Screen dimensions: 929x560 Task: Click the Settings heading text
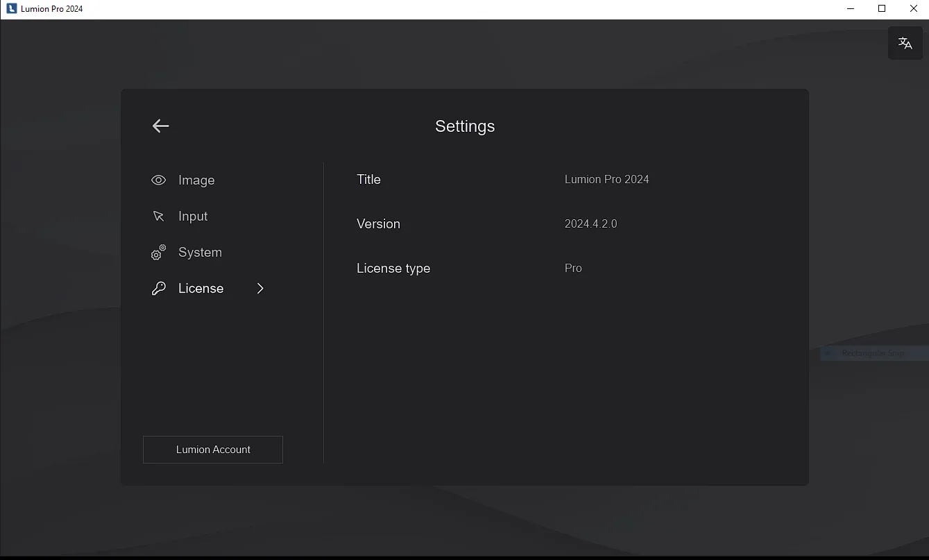465,126
